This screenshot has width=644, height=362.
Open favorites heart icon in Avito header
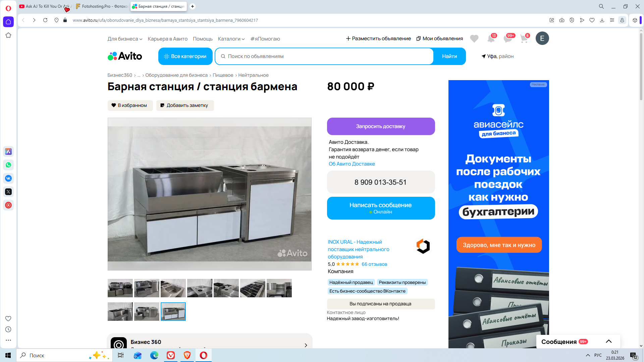(474, 39)
